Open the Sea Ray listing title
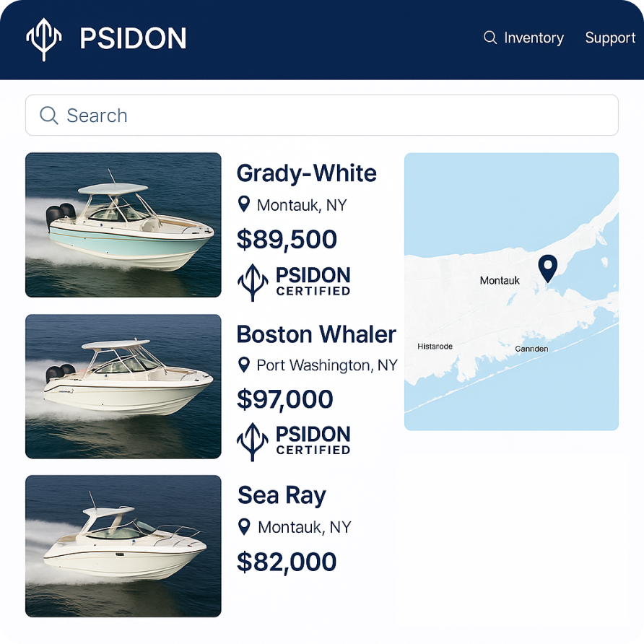 [x=282, y=495]
